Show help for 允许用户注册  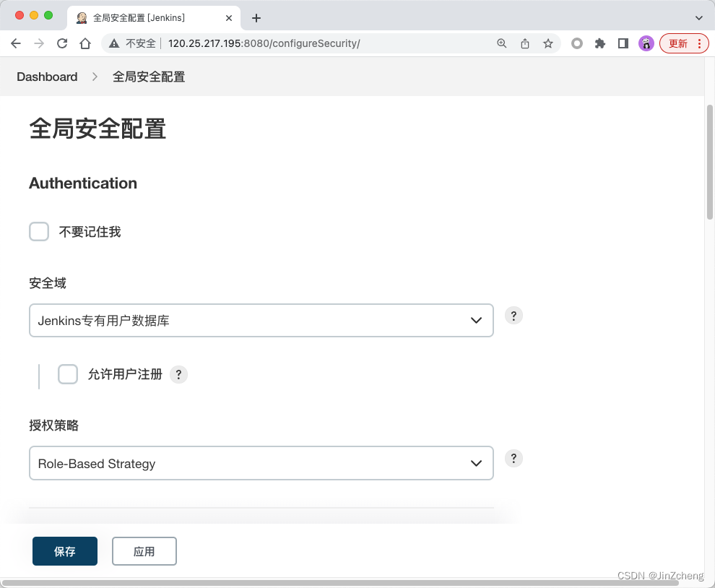pyautogui.click(x=179, y=374)
